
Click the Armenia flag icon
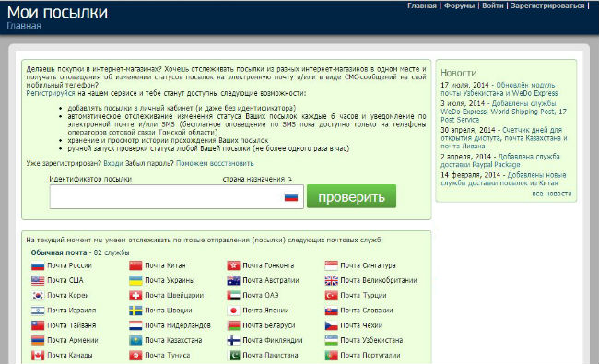click(38, 340)
